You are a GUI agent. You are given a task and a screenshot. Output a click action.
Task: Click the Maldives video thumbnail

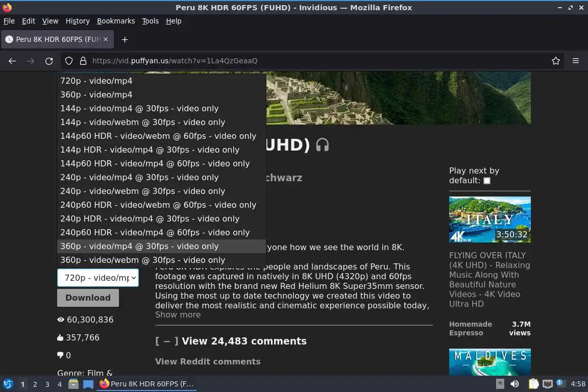[x=490, y=362]
